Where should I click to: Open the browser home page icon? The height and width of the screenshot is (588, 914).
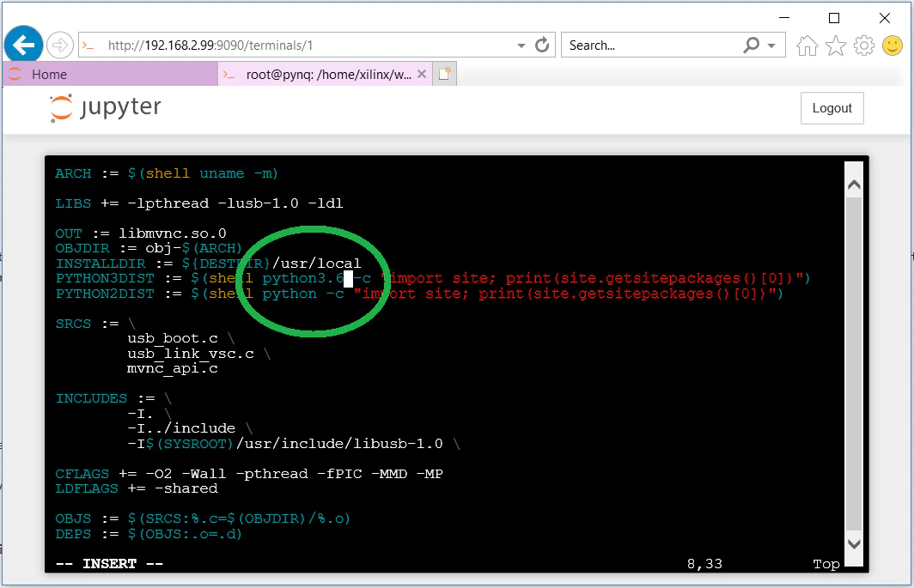pyautogui.click(x=807, y=45)
